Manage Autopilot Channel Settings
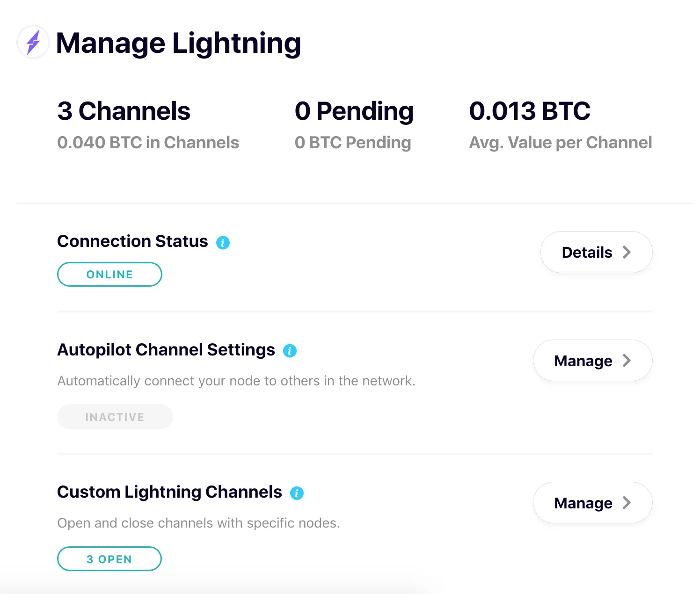The image size is (700, 594). (592, 361)
